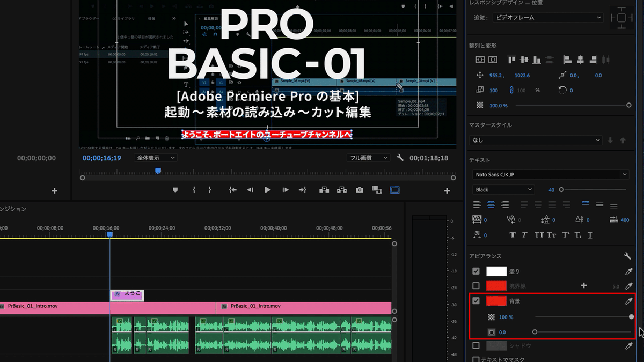Image resolution: width=644 pixels, height=362 pixels.
Task: Toggle the 背景 background checkbox
Action: coord(476,301)
